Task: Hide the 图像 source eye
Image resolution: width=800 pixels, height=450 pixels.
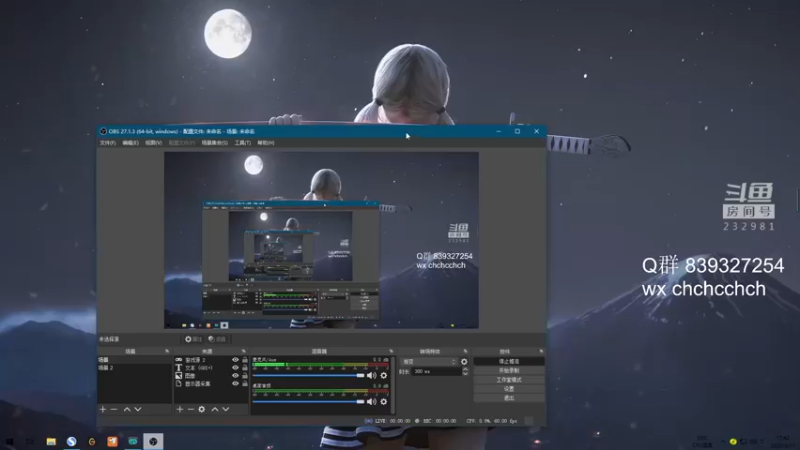Action: click(x=235, y=376)
